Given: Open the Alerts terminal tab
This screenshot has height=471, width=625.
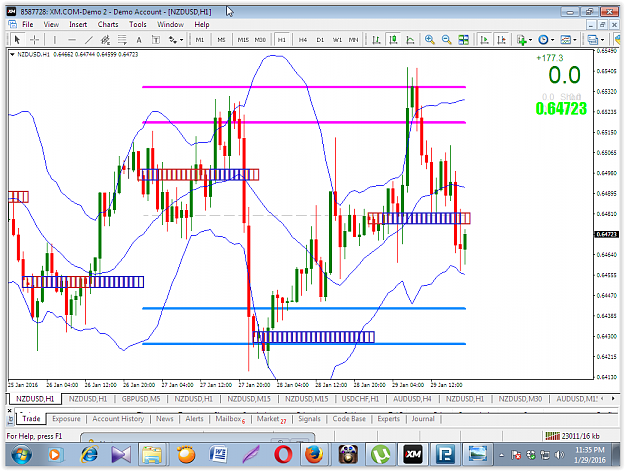Looking at the screenshot, I should [x=194, y=419].
